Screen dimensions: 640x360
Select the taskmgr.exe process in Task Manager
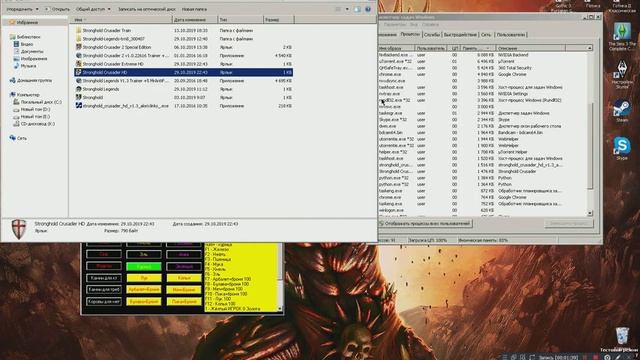point(482,113)
